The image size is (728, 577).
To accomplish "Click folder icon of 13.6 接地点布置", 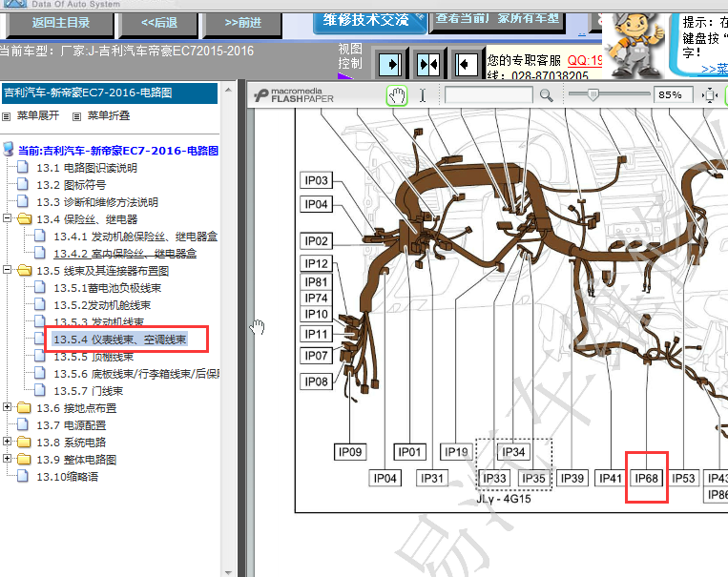I will coord(24,407).
